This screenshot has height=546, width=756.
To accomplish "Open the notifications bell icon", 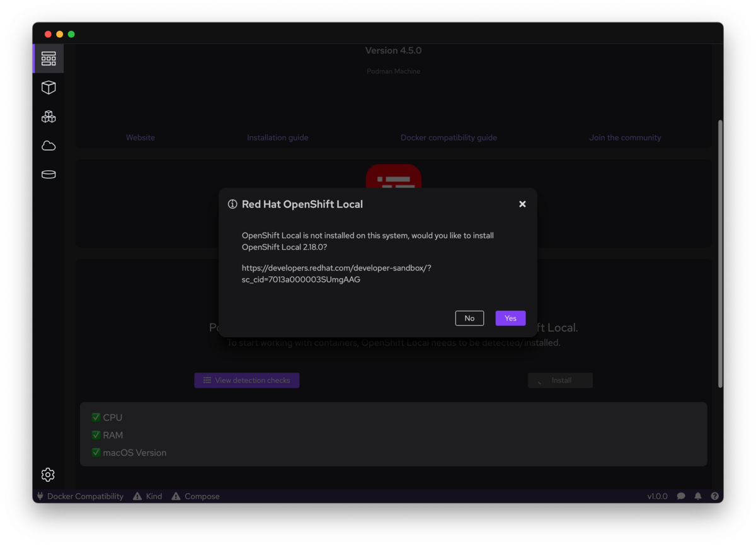I will (x=698, y=496).
